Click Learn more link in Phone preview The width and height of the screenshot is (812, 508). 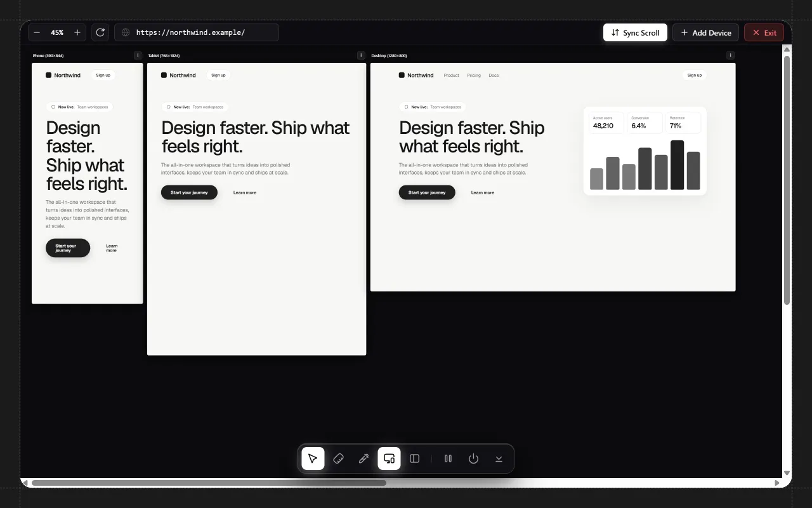112,248
